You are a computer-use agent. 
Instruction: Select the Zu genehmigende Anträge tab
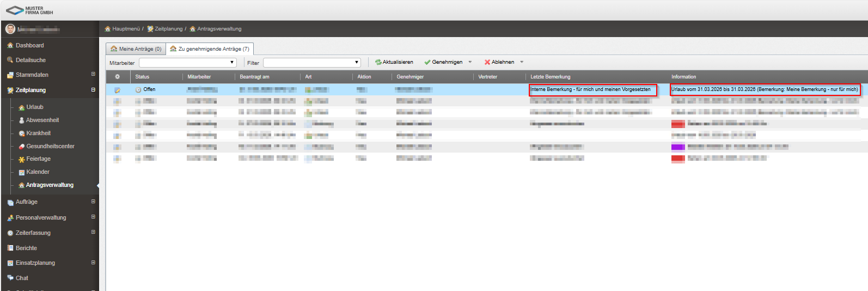point(210,49)
